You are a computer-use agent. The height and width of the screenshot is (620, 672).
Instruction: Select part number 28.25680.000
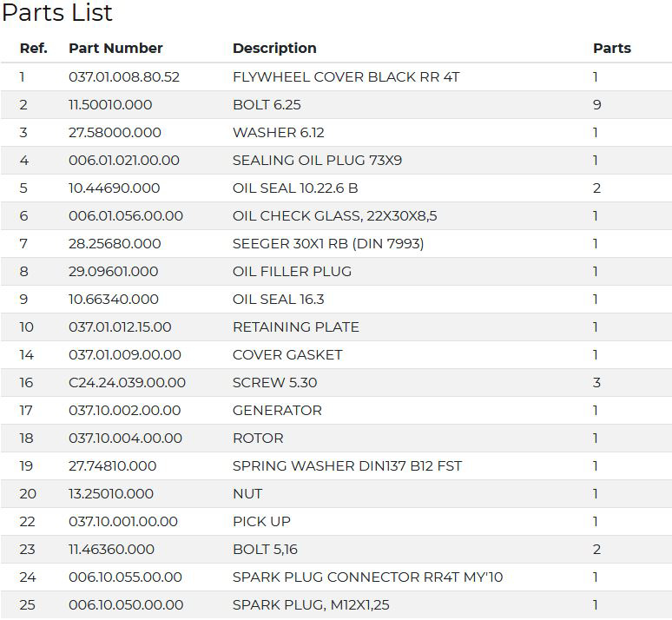click(115, 243)
